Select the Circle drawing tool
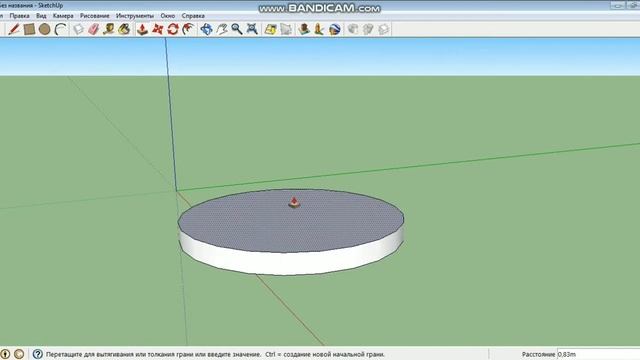This screenshot has height=360, width=640. 44,29
